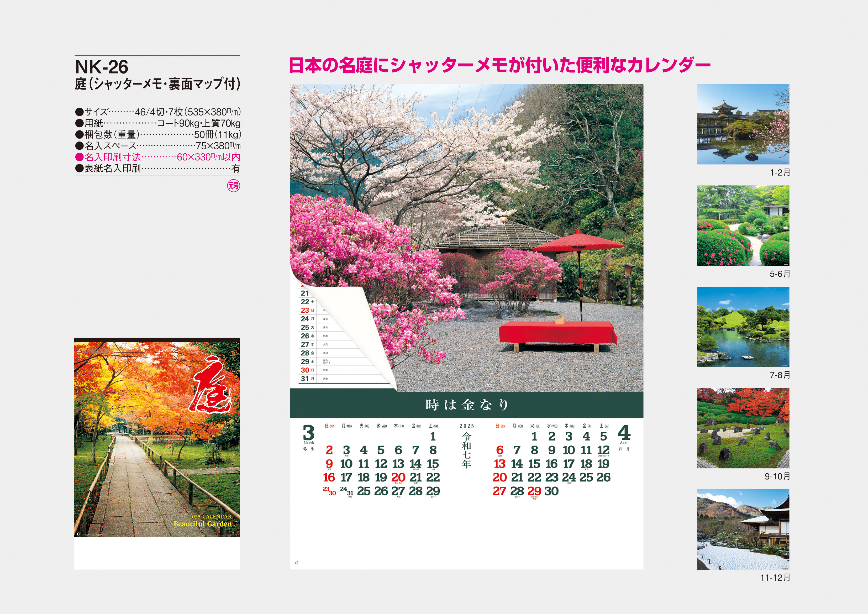Image resolution: width=868 pixels, height=614 pixels.
Task: Click the vertical 令和七年 text
Action: click(x=466, y=450)
